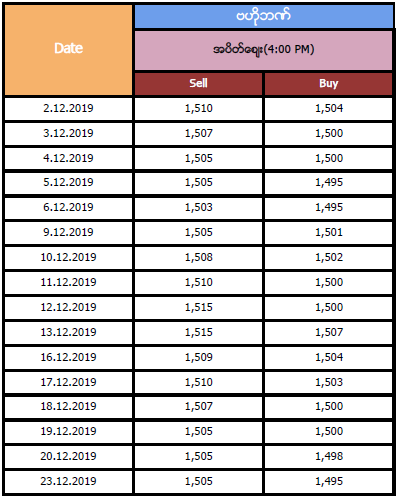
Task: Click the 1,501 Buy value for 9.12.2019
Action: [328, 233]
